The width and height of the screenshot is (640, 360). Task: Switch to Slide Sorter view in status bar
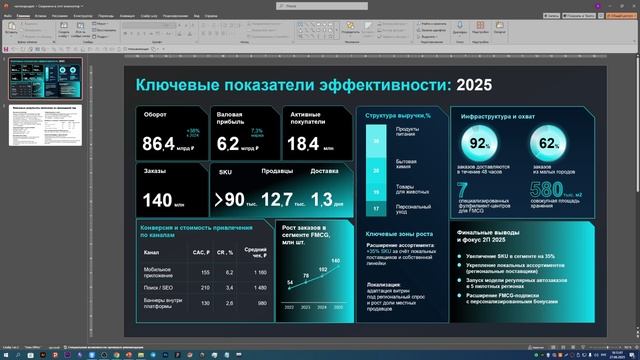(x=563, y=347)
